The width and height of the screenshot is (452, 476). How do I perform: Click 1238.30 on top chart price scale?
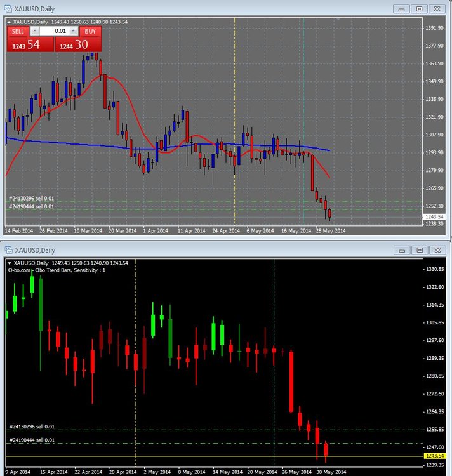434,224
